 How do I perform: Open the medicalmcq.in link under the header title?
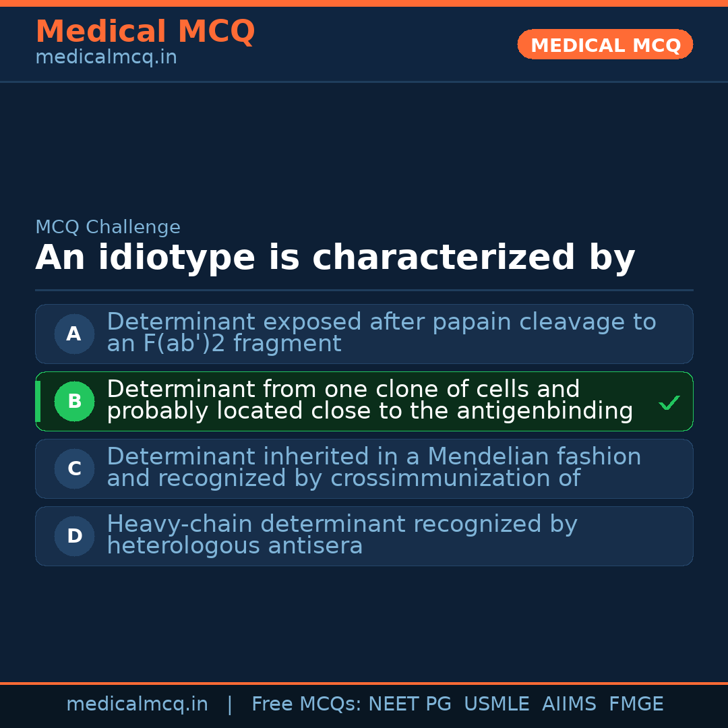click(106, 57)
